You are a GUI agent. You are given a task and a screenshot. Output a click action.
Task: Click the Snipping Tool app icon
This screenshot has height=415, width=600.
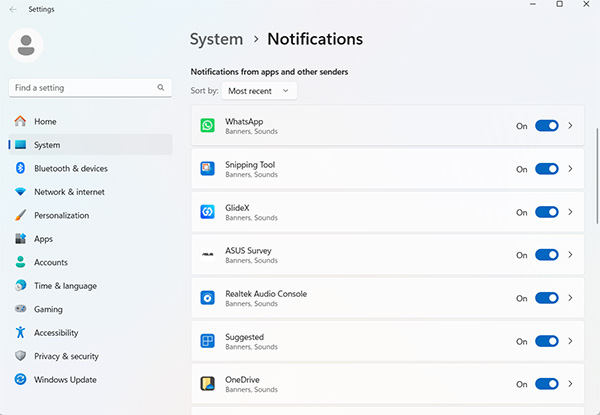pos(207,169)
